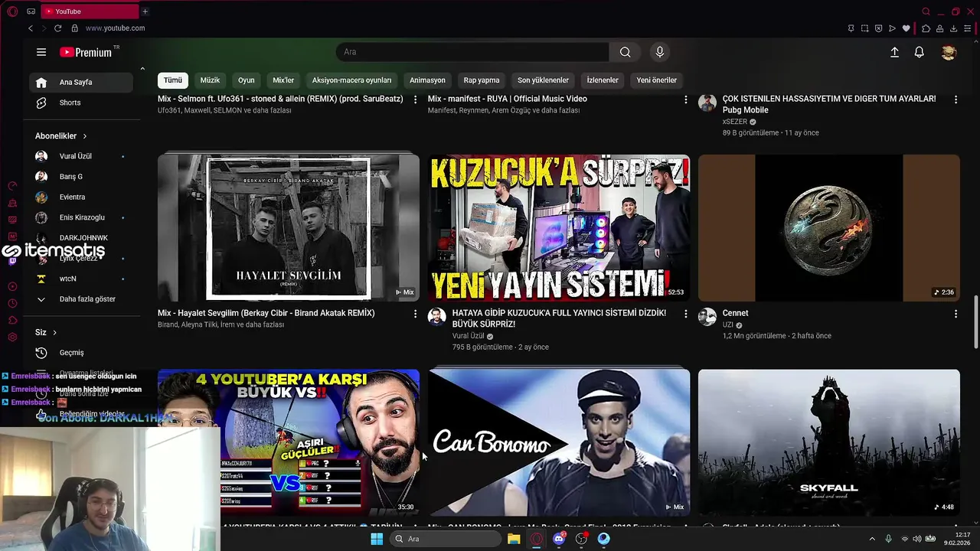The height and width of the screenshot is (551, 980).
Task: Go back with the browser back arrow
Action: [31, 28]
